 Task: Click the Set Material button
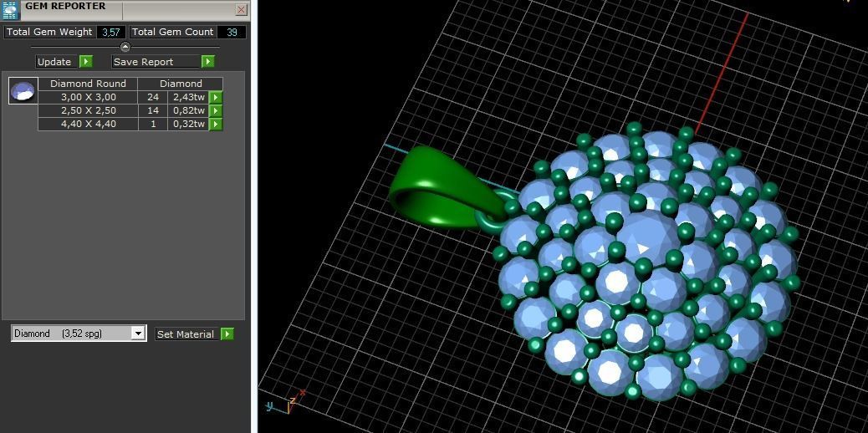point(187,334)
